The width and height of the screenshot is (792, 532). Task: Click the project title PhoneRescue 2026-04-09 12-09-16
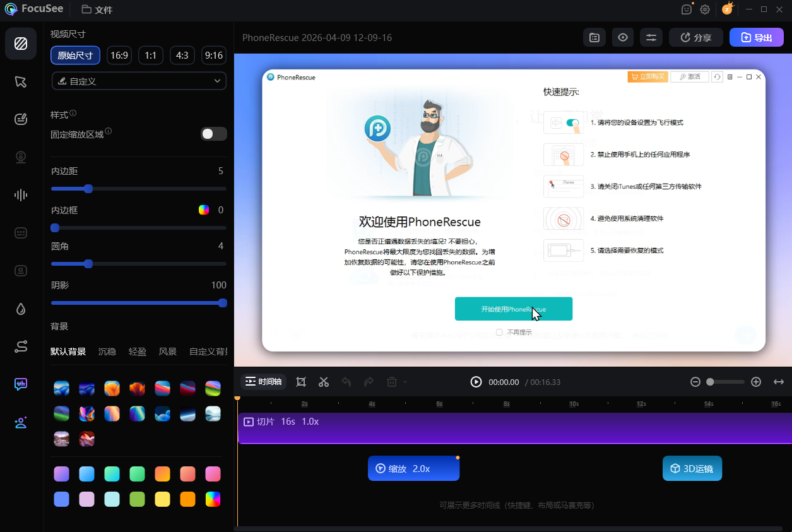click(317, 38)
